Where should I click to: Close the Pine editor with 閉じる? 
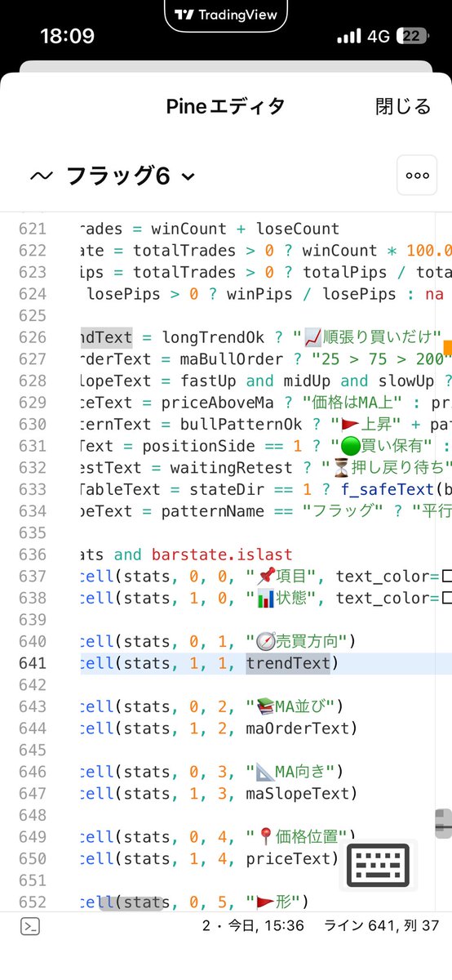[x=402, y=106]
